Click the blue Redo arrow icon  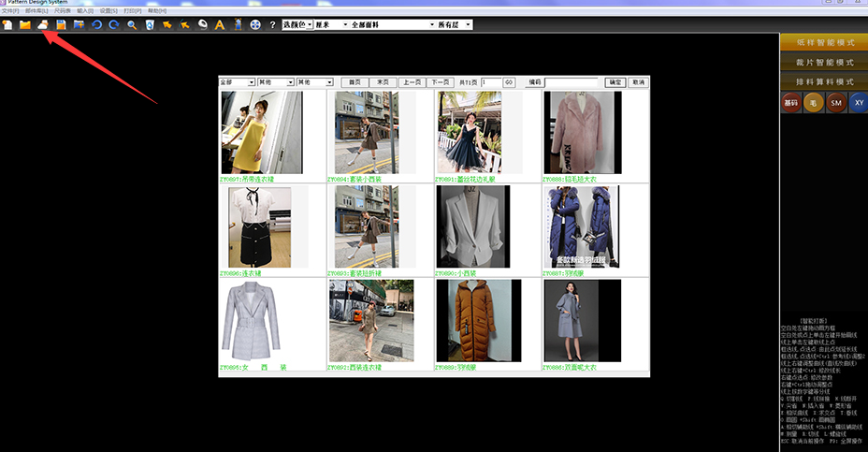[113, 23]
